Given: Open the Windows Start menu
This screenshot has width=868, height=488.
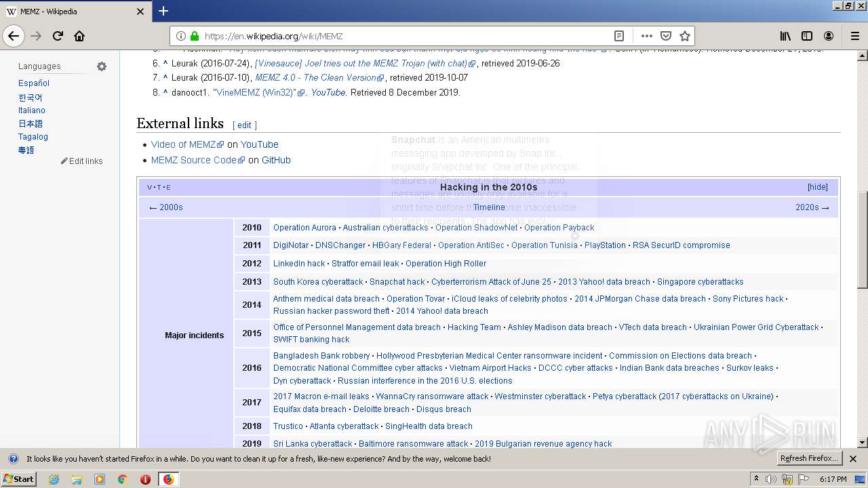Looking at the screenshot, I should (19, 479).
